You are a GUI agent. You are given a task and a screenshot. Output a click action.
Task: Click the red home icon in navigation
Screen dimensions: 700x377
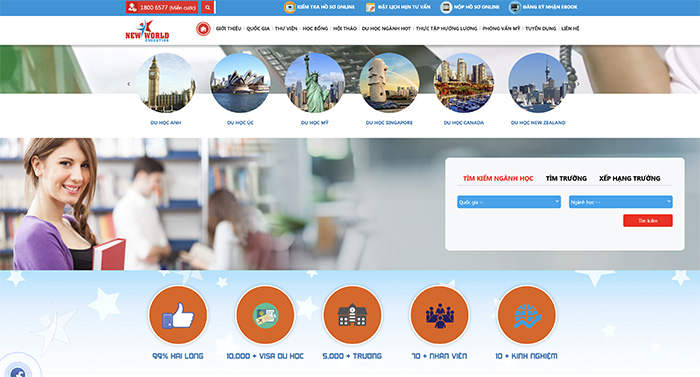(203, 29)
